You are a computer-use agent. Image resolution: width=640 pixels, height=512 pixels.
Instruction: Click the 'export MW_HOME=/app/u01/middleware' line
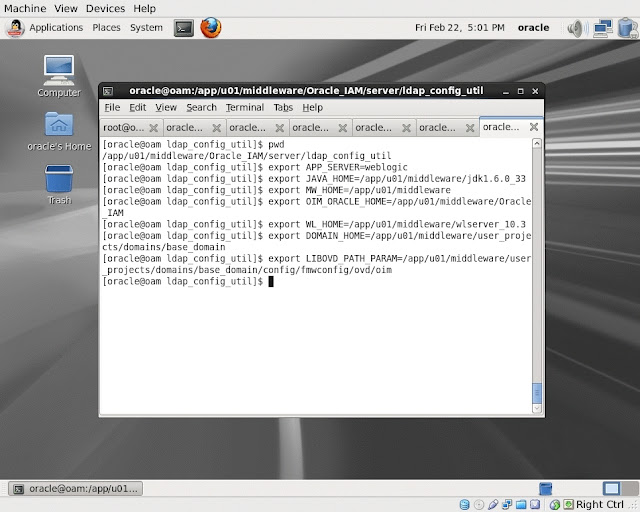click(277, 190)
